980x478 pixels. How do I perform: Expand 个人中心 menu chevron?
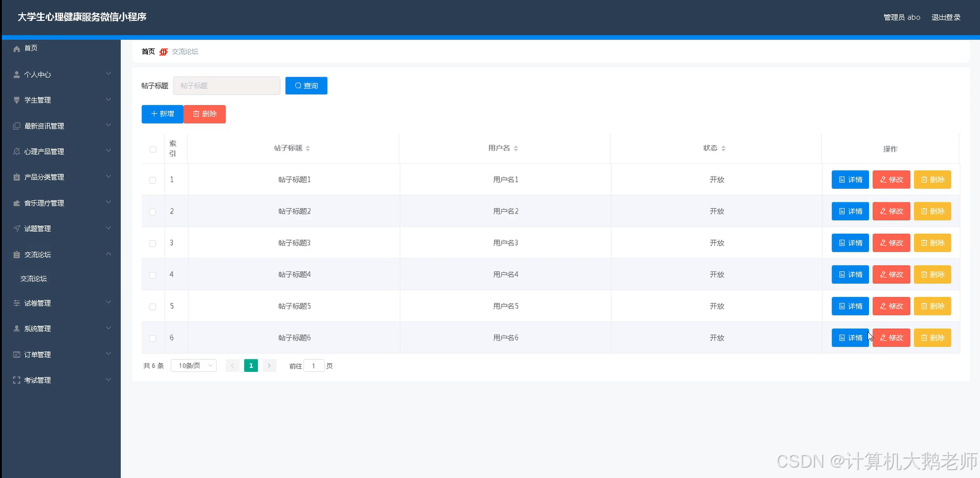click(x=109, y=74)
